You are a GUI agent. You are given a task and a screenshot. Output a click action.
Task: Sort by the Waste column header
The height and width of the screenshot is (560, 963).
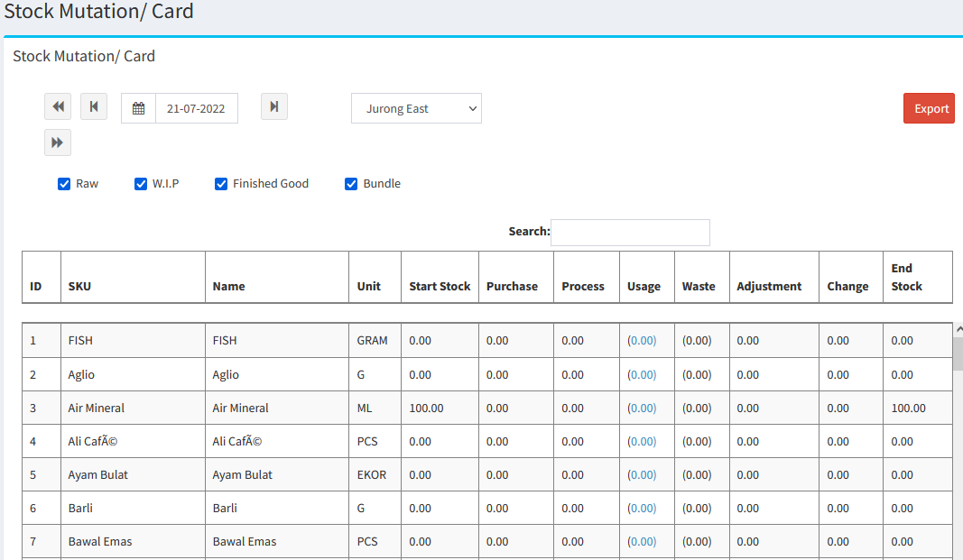tap(702, 277)
